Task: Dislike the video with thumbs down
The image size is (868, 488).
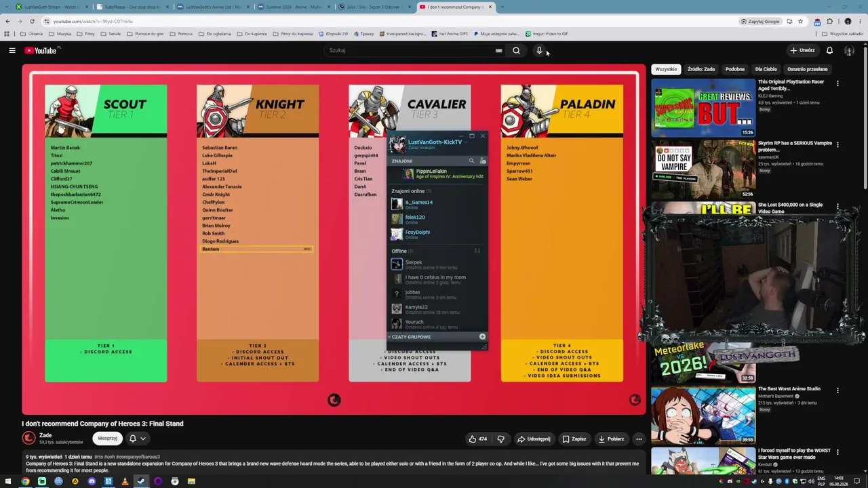Action: tap(500, 439)
